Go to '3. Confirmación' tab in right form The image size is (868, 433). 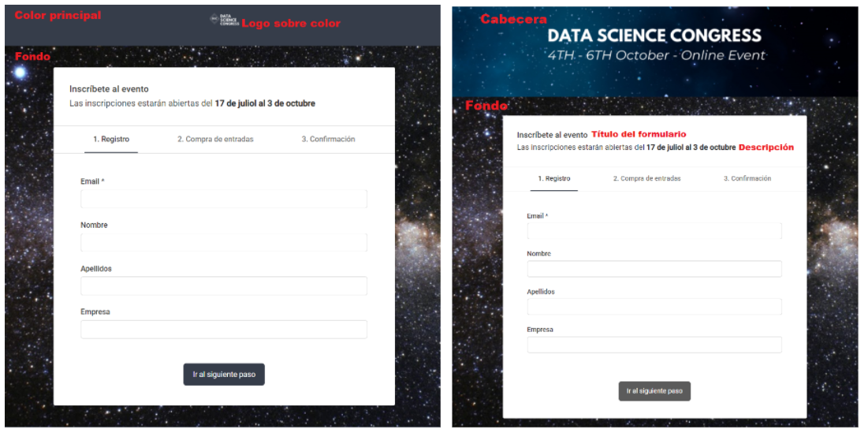coord(747,179)
